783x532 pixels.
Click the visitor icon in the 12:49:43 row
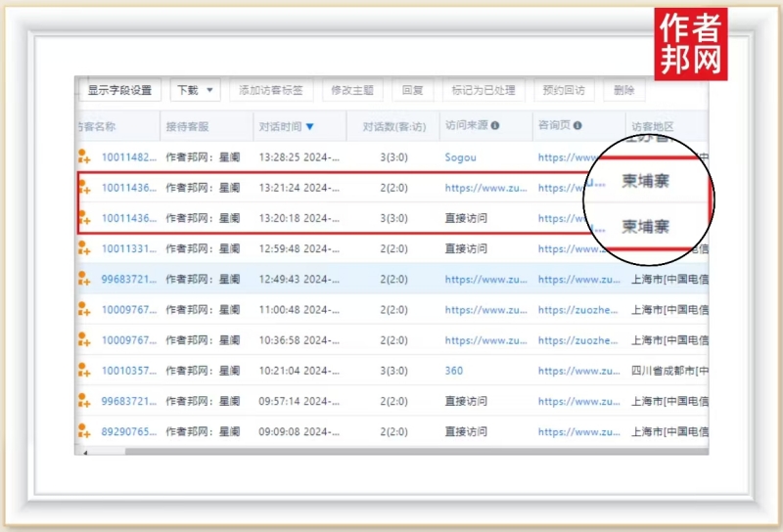[x=84, y=280]
